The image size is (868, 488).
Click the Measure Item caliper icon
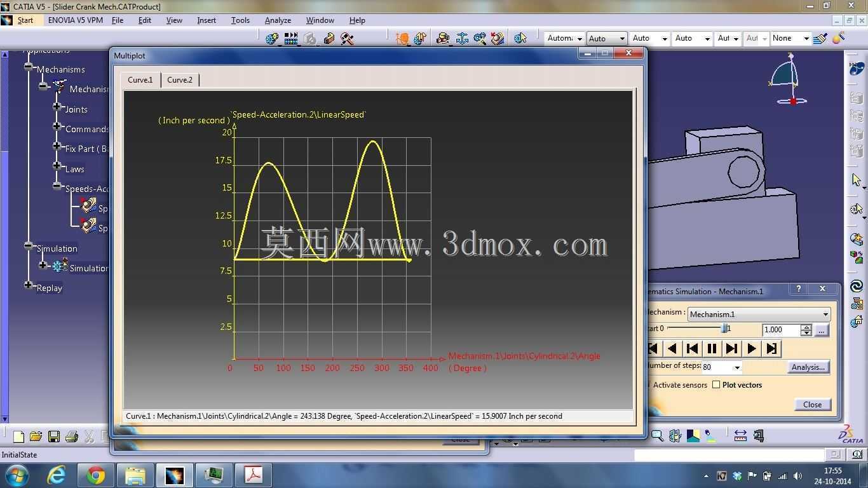pos(758,436)
